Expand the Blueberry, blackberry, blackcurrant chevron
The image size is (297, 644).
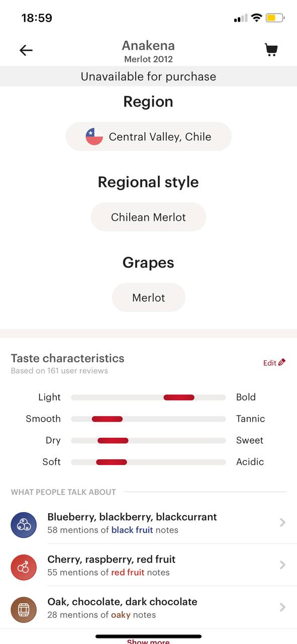(x=282, y=523)
